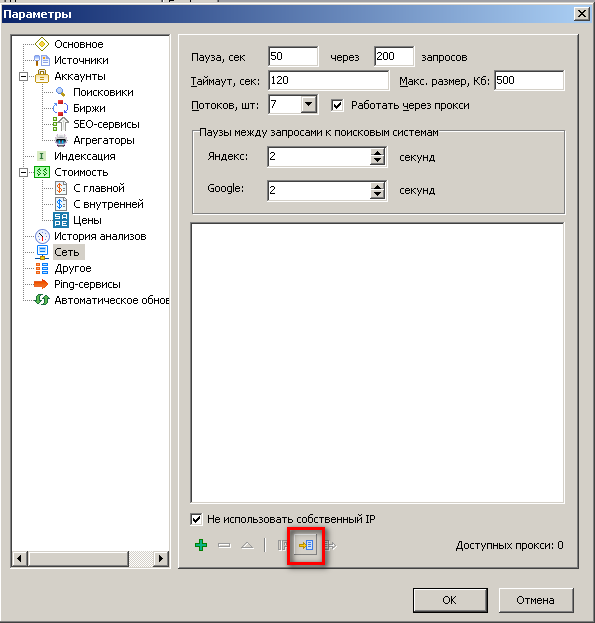Viewport: 595px width, 623px height.
Task: Click the Сеть network icon
Action: [x=42, y=252]
